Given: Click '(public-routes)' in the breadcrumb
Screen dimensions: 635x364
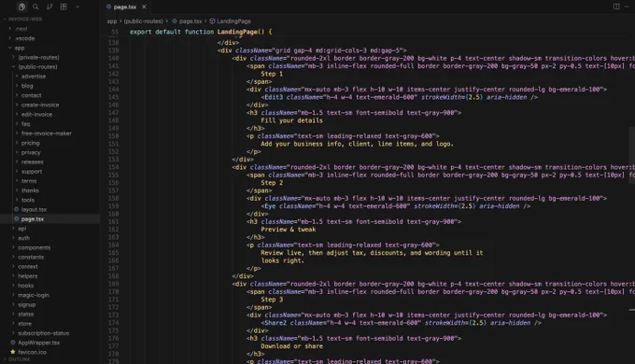Looking at the screenshot, I should [x=144, y=21].
